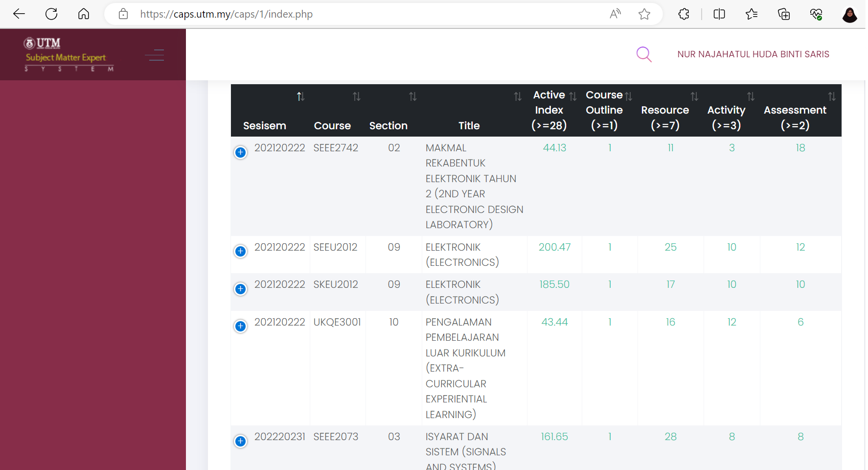Expand the UKQE3001 course row
Viewport: 868px width, 470px height.
(x=240, y=326)
